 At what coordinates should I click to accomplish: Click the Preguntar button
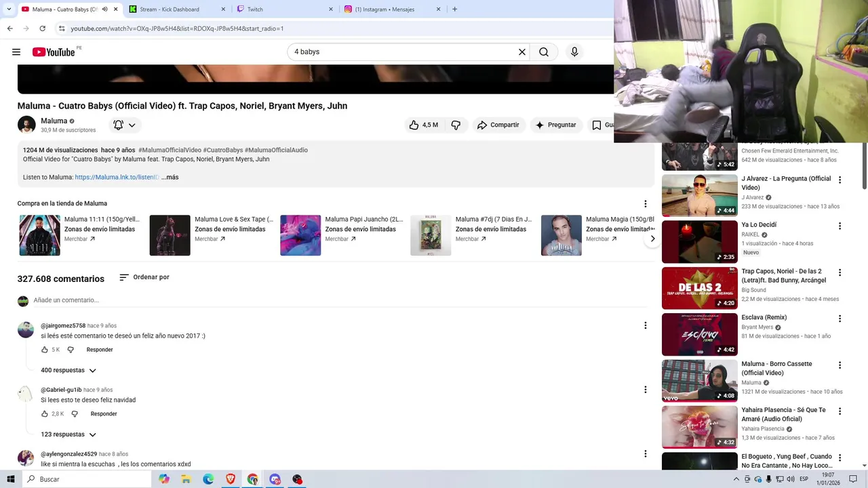click(x=555, y=125)
